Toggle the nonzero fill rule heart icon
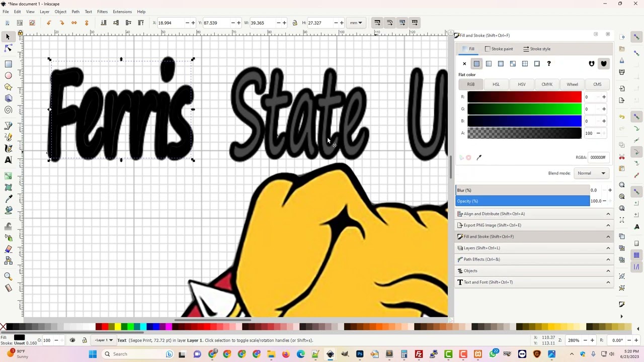 click(x=604, y=64)
